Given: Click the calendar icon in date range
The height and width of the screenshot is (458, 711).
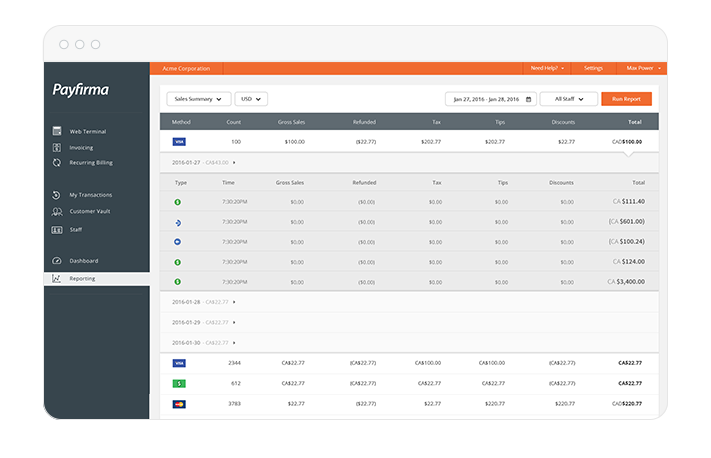Looking at the screenshot, I should (528, 99).
